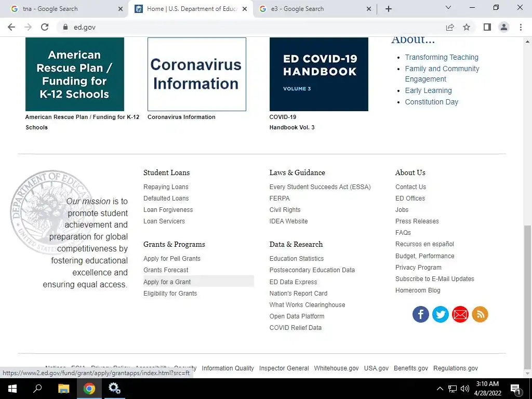Open the browser side panel icon
The height and width of the screenshot is (399, 532).
(487, 27)
